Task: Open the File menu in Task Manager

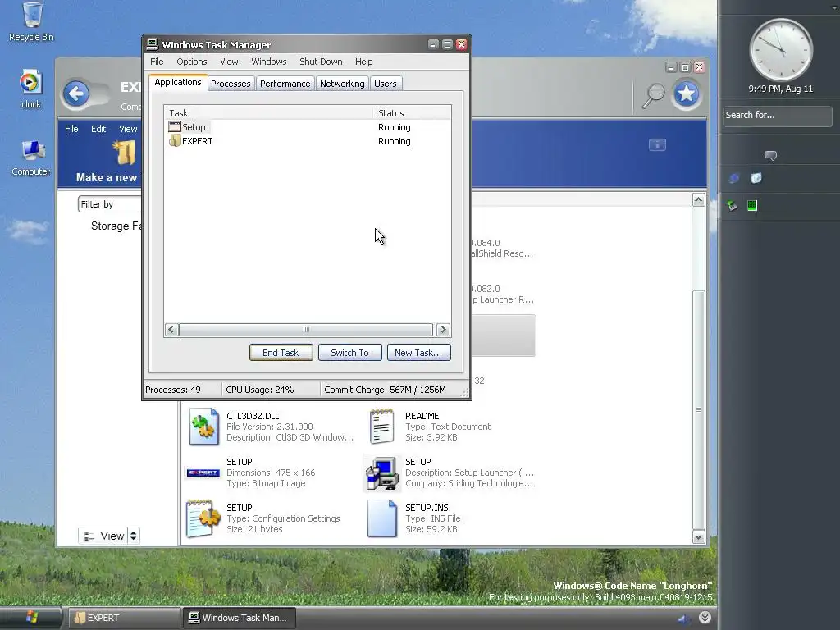Action: pyautogui.click(x=157, y=62)
